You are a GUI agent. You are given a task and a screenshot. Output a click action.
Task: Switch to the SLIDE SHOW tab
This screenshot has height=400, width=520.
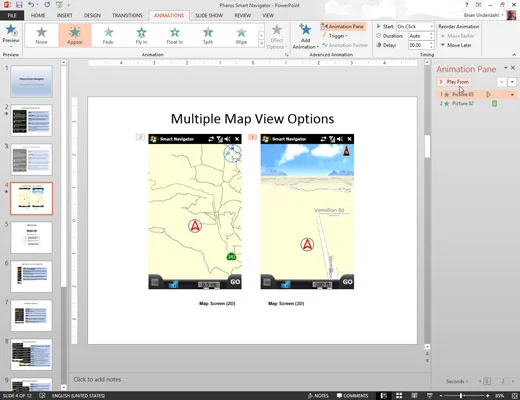tap(209, 15)
